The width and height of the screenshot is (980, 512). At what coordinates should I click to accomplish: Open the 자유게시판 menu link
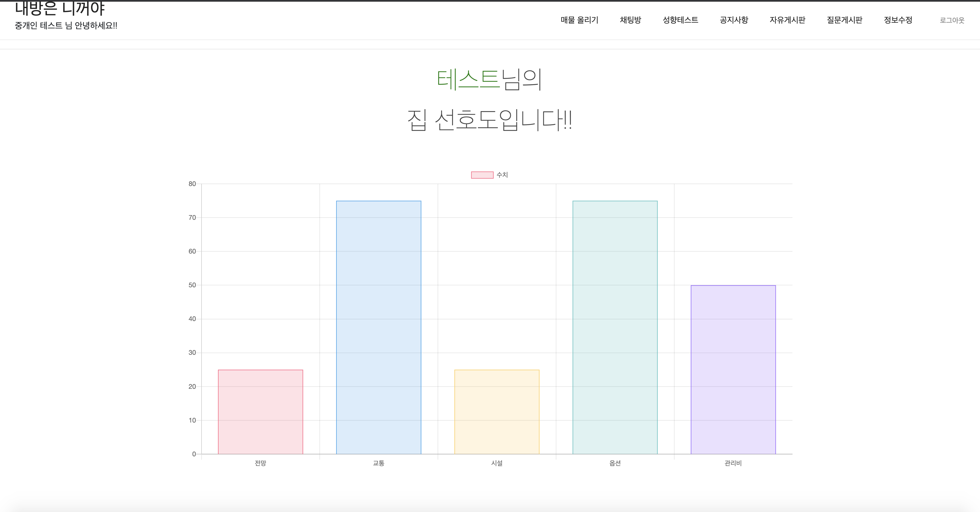(x=787, y=20)
